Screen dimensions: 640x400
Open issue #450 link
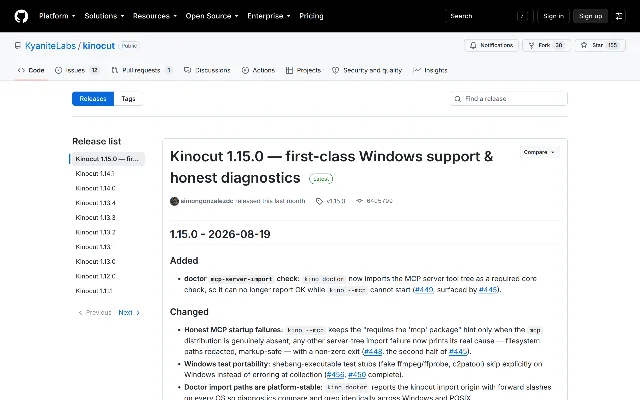tap(357, 375)
